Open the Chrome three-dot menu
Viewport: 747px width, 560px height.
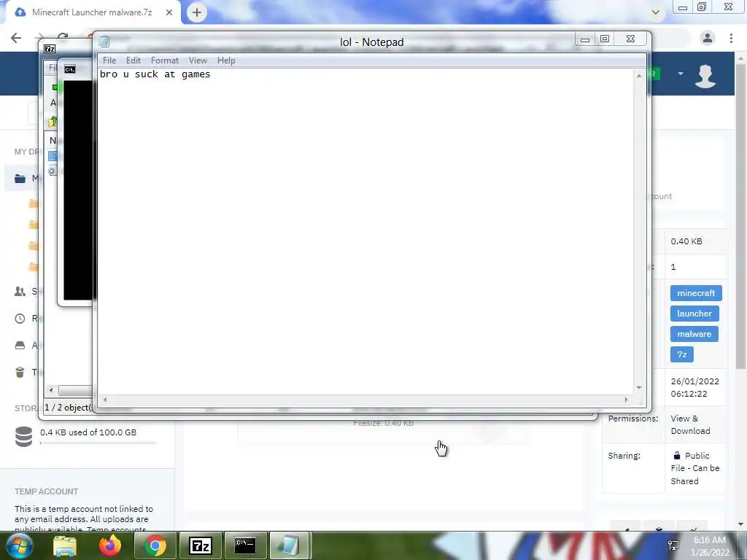coord(731,38)
